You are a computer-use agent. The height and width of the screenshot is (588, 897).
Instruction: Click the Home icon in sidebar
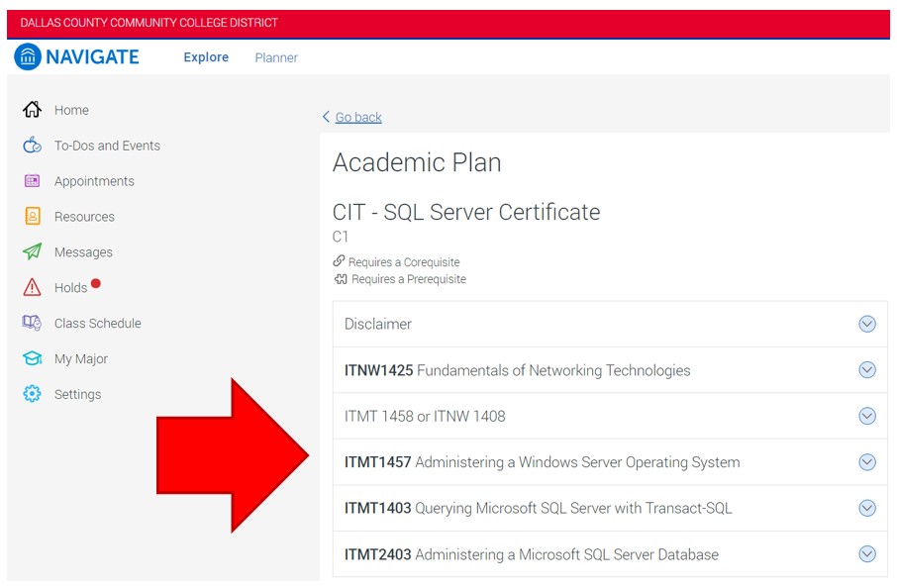[32, 110]
